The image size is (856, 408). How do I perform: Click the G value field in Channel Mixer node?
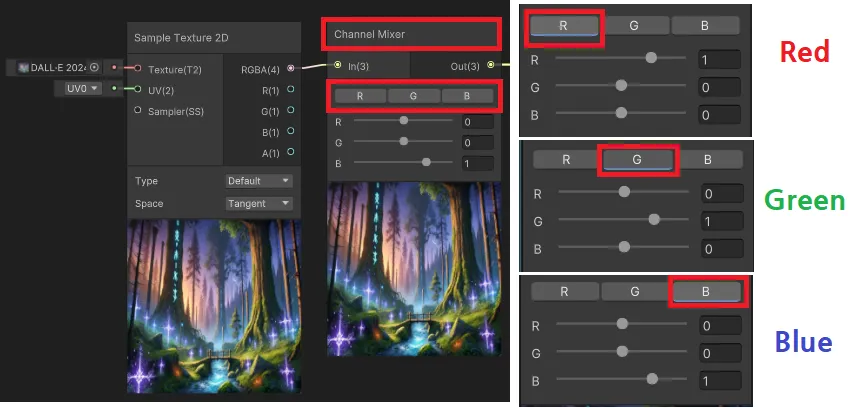click(x=478, y=143)
